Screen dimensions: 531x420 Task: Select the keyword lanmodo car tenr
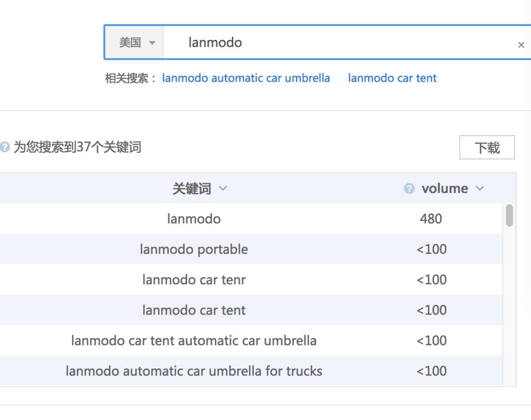(194, 280)
